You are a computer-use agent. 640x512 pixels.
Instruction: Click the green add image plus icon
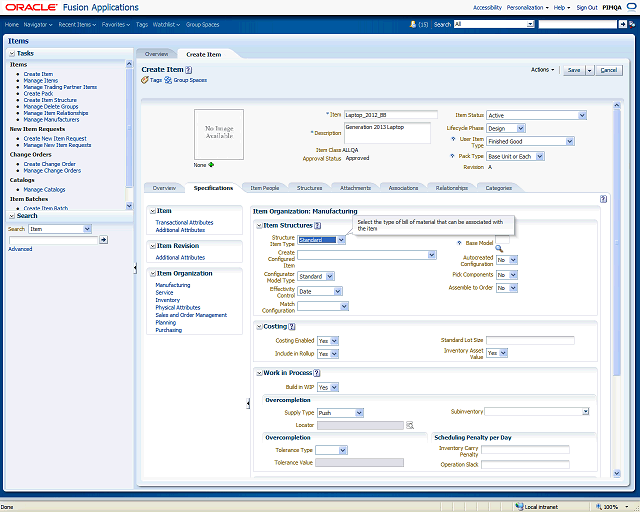[x=211, y=164]
